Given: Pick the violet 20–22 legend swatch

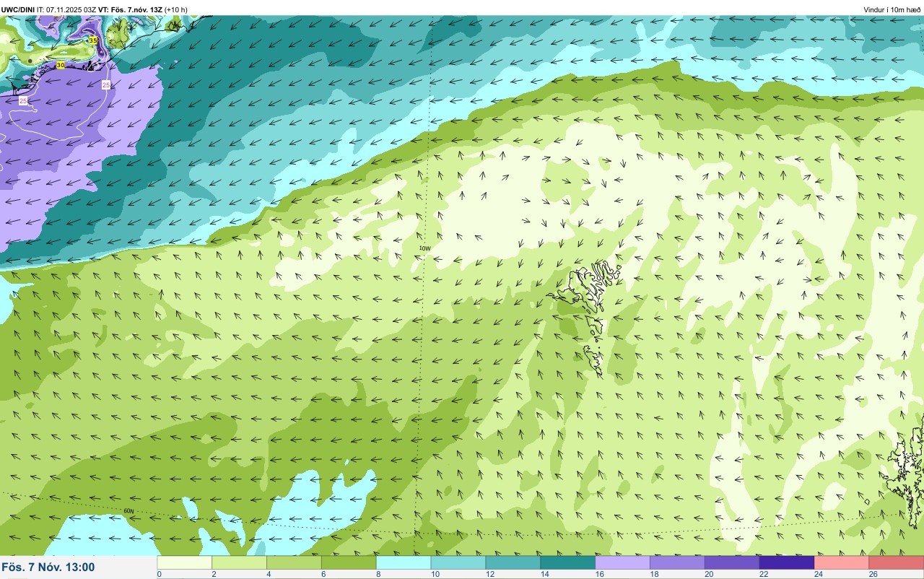Looking at the screenshot, I should pos(732,562).
